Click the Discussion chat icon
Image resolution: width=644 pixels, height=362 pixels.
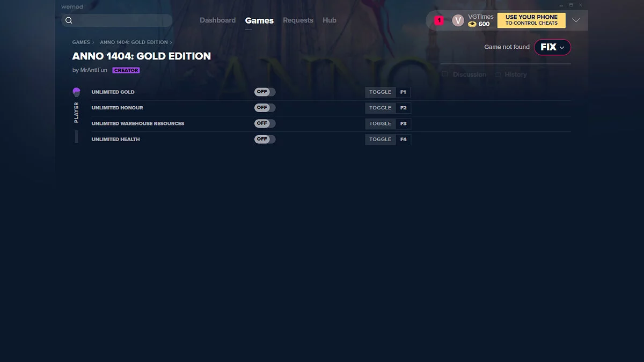[444, 75]
